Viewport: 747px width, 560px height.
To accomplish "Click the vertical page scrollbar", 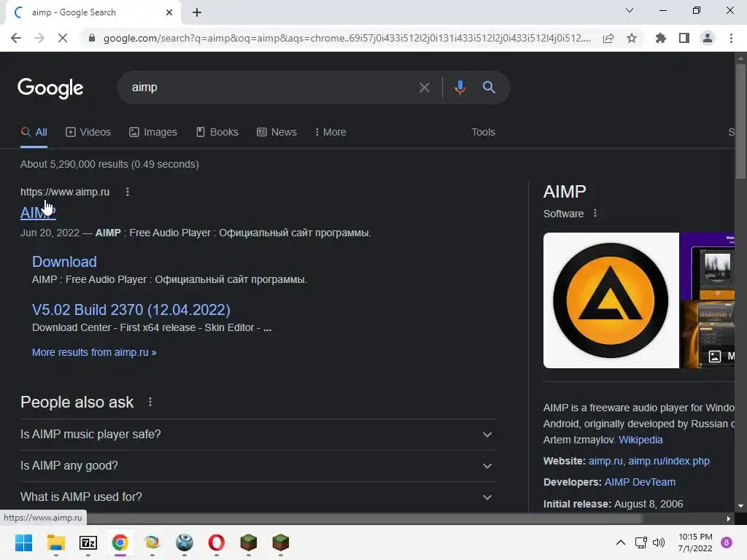I will (x=740, y=121).
